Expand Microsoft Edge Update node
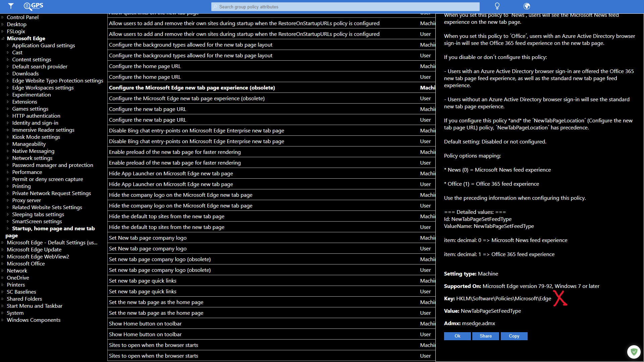The image size is (644, 362). point(3,250)
